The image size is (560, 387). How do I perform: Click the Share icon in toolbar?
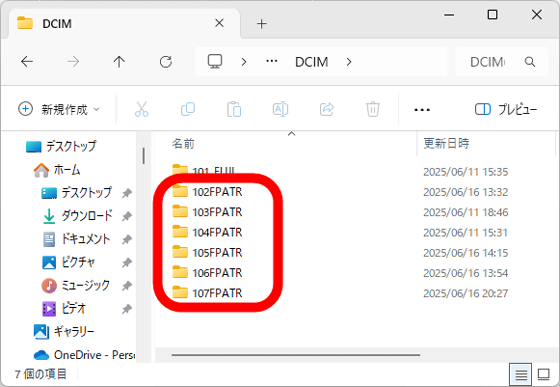click(x=327, y=109)
